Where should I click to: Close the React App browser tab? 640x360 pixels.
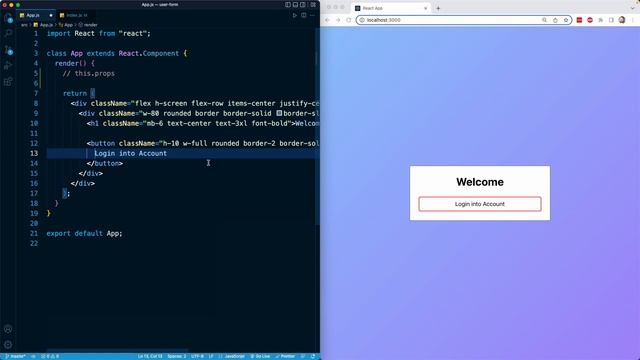click(425, 8)
